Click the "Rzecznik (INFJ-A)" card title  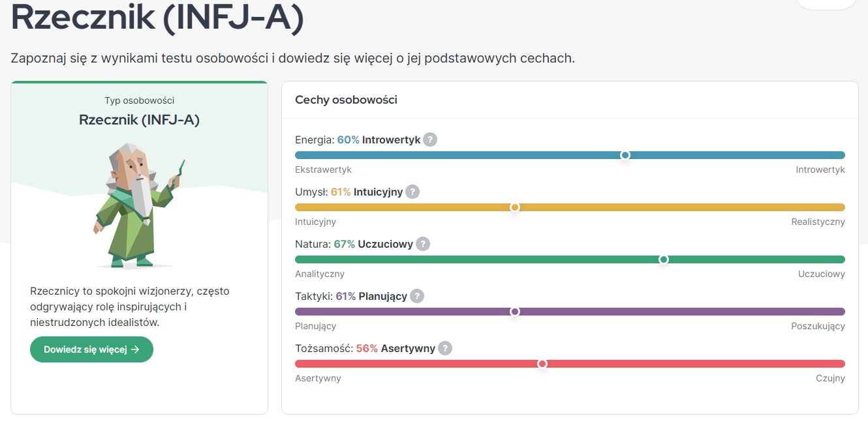point(139,120)
